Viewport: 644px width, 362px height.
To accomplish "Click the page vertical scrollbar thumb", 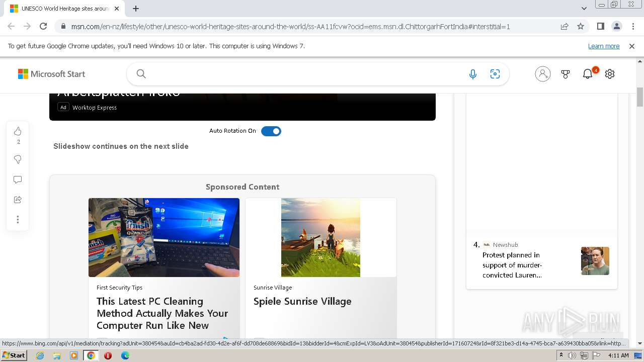I will tap(640, 97).
